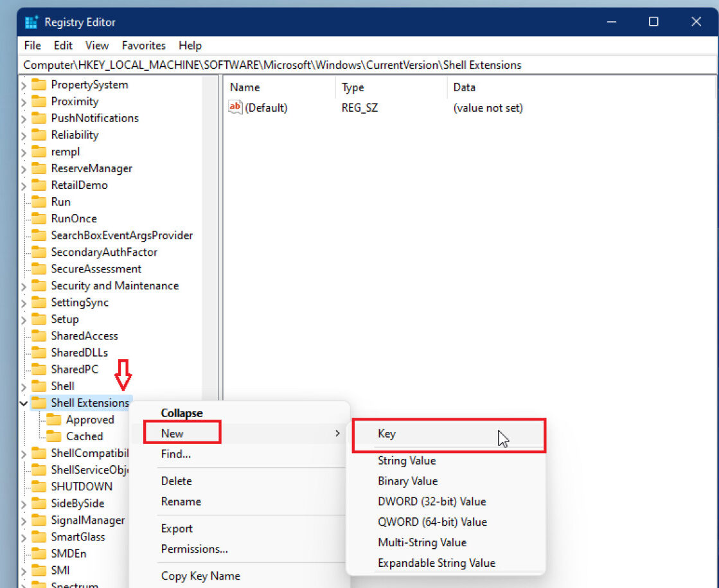Click the Approved subkey folder icon

(54, 420)
